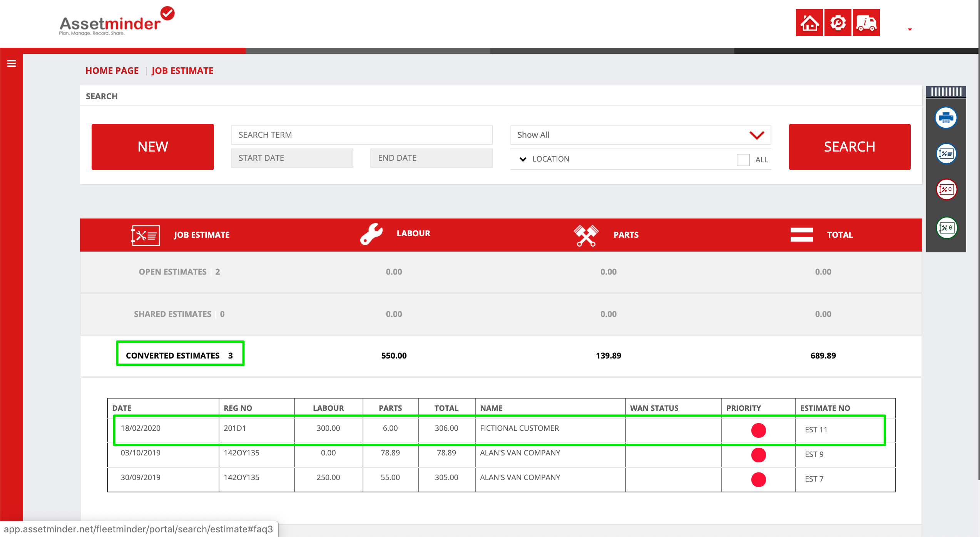Click the JOB ESTIMATE header icon

point(145,235)
